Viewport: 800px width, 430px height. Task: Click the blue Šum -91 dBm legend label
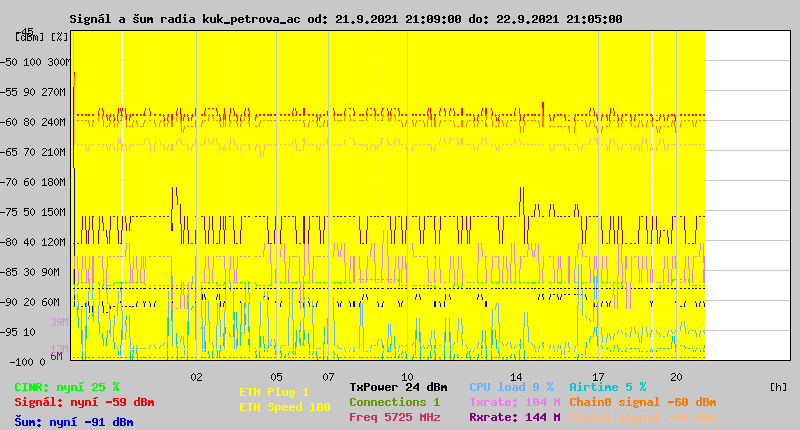click(x=74, y=422)
